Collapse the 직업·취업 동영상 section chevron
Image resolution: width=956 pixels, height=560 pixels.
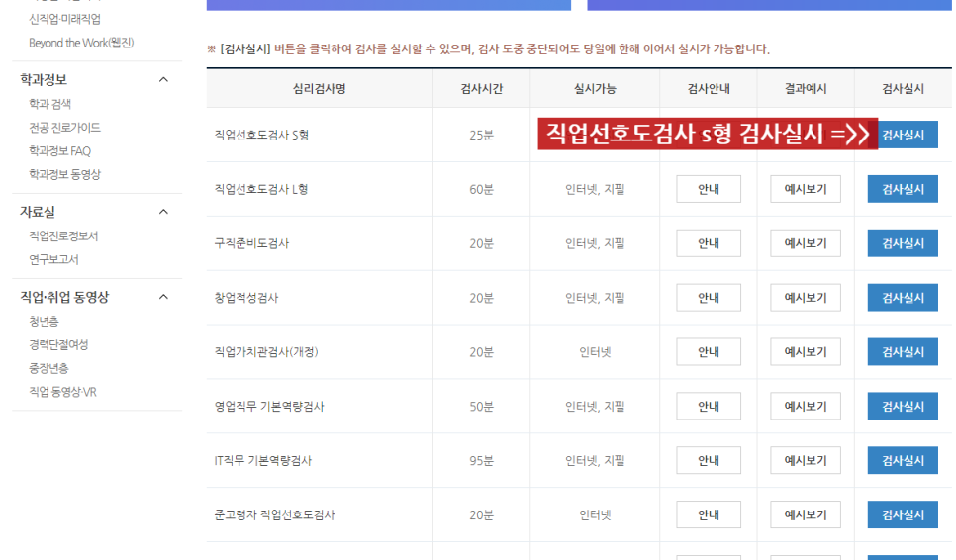tap(163, 297)
